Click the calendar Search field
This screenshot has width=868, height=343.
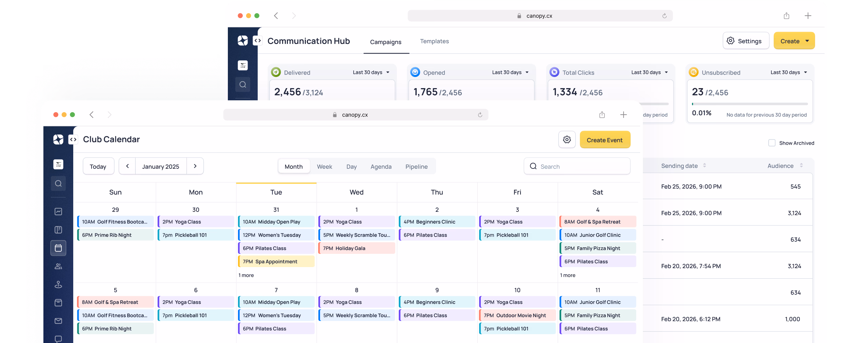(577, 166)
